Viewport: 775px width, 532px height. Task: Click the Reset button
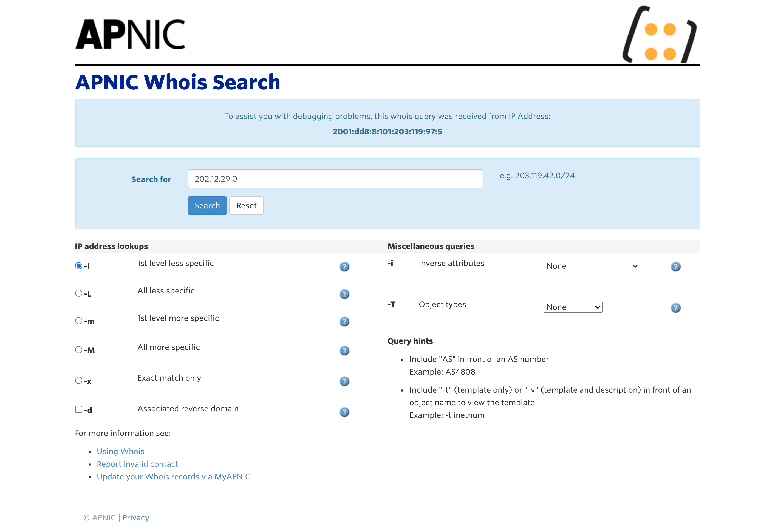247,206
